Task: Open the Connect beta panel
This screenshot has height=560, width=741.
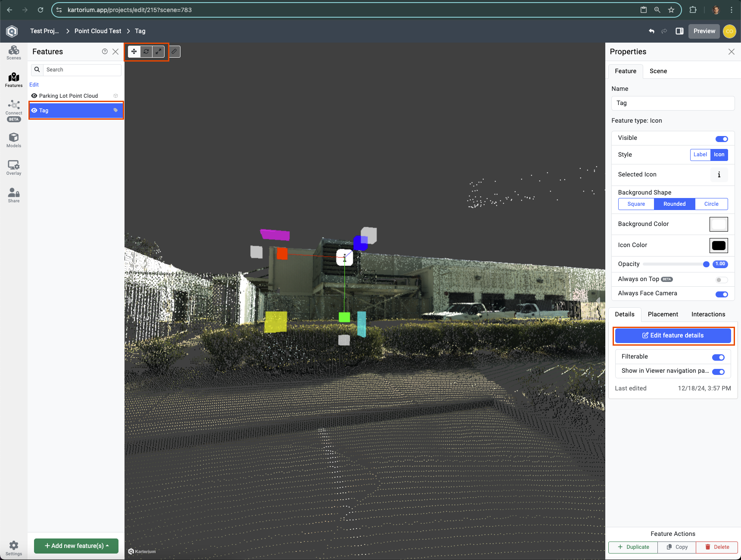Action: [14, 111]
